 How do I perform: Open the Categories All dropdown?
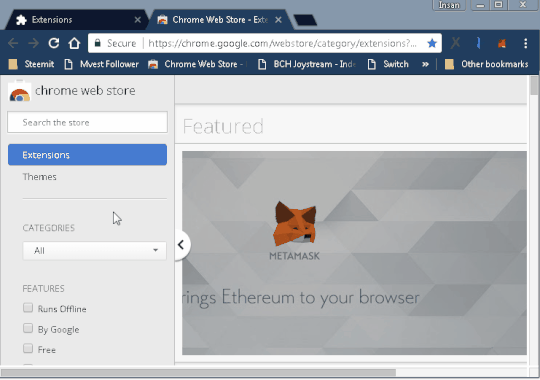coord(94,250)
